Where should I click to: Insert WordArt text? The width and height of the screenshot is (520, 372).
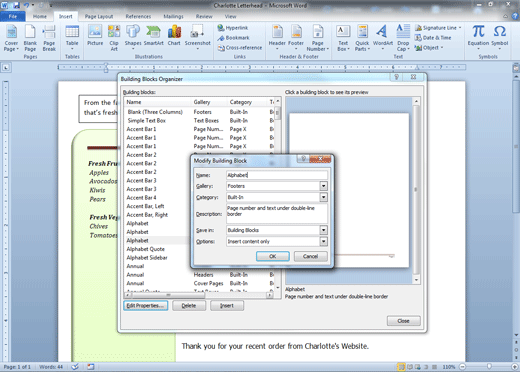coord(383,38)
